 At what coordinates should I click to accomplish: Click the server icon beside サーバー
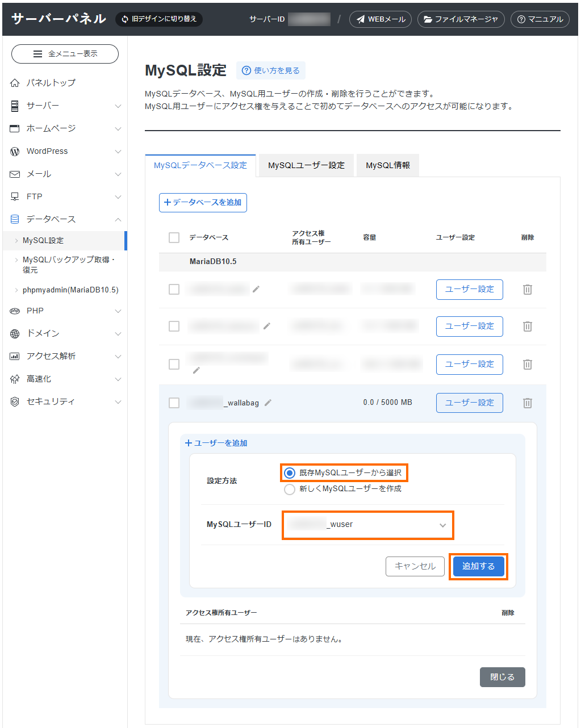coord(15,106)
